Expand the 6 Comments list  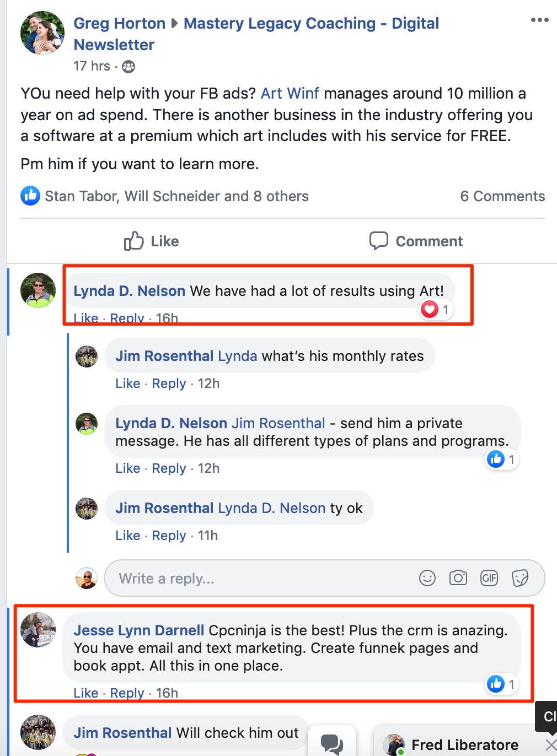502,196
